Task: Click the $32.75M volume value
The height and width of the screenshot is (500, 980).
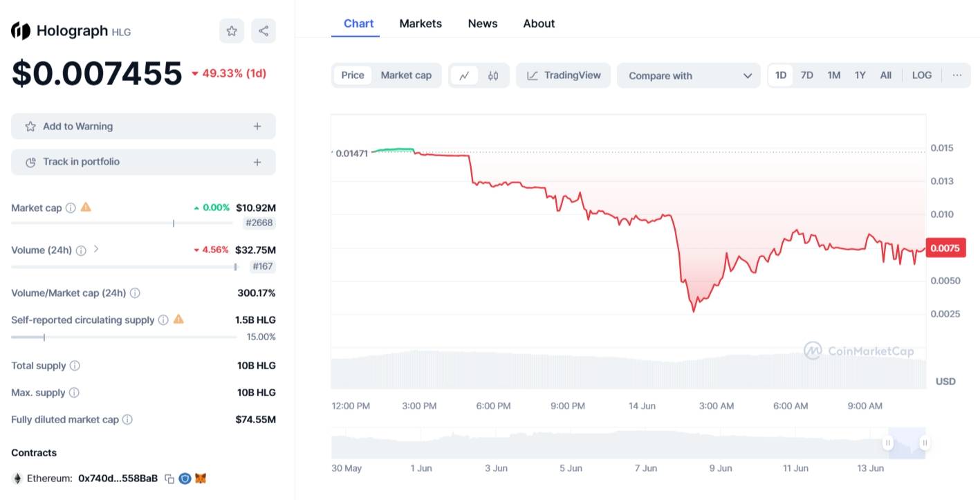Action: tap(255, 250)
